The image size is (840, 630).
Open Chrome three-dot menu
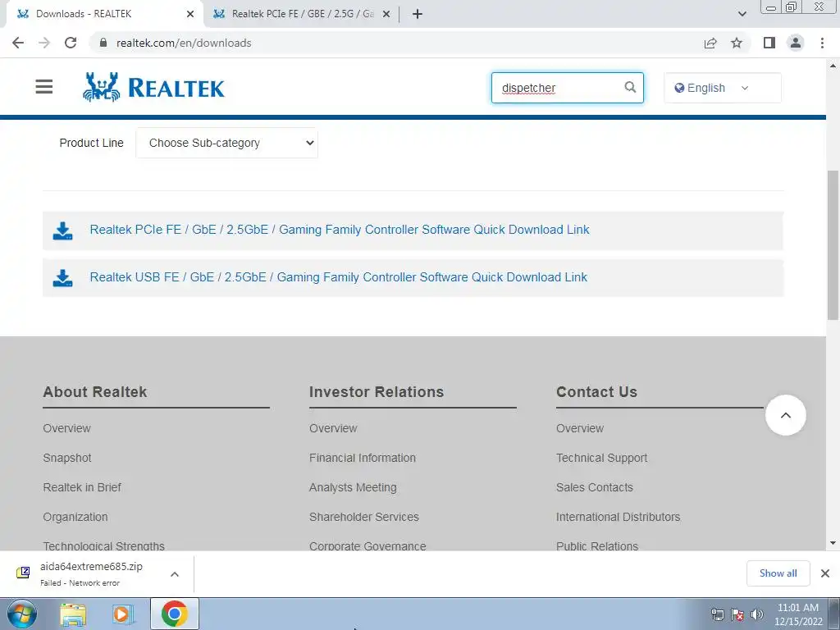822,43
